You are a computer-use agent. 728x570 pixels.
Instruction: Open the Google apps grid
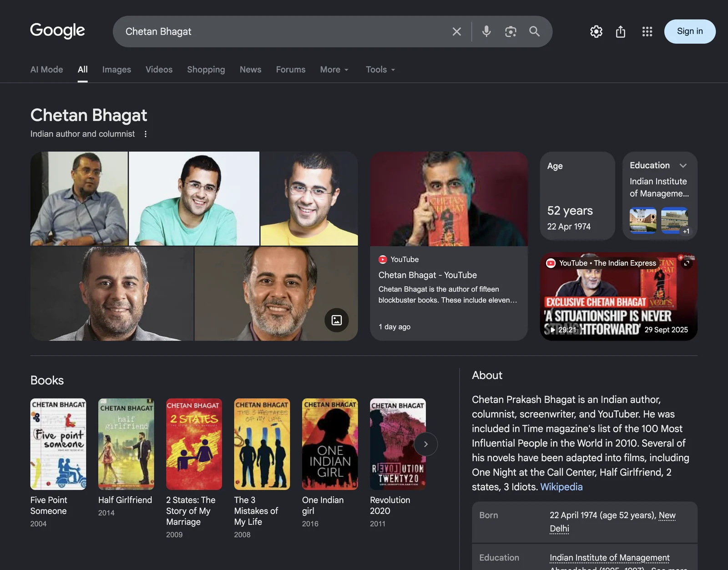click(647, 31)
